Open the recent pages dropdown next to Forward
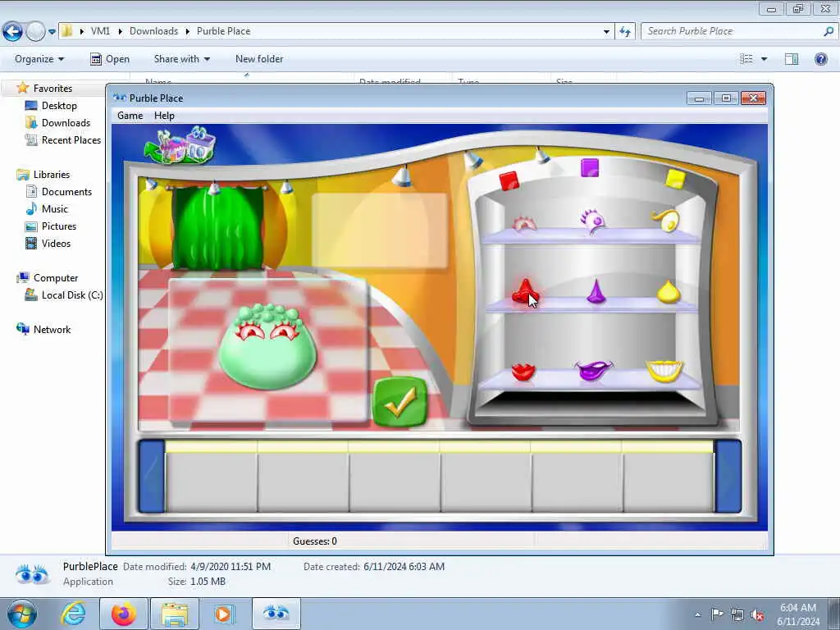The height and width of the screenshot is (630, 840). click(x=52, y=32)
